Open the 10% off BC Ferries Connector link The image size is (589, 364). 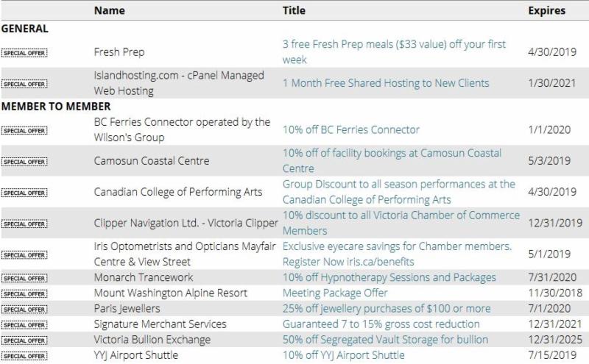coord(351,130)
